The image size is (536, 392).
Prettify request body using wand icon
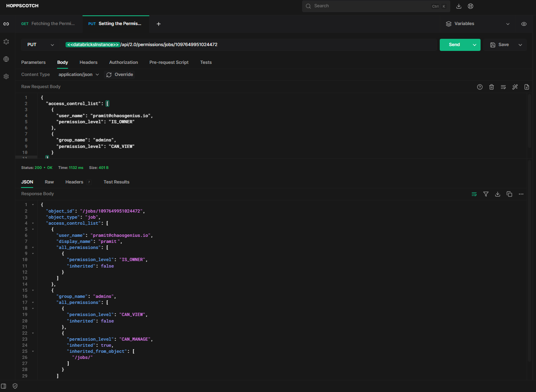point(515,87)
